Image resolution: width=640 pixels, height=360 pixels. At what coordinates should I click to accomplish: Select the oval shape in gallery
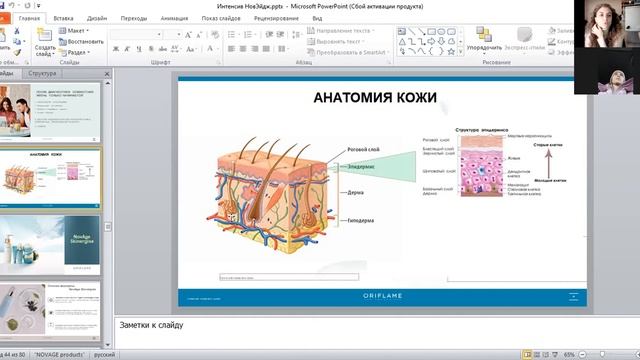click(x=441, y=32)
